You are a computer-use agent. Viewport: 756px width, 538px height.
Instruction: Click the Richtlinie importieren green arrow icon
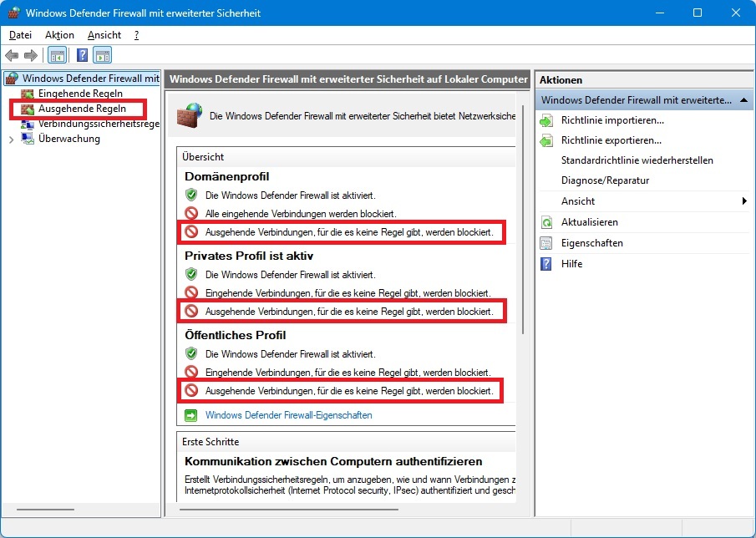pos(546,120)
